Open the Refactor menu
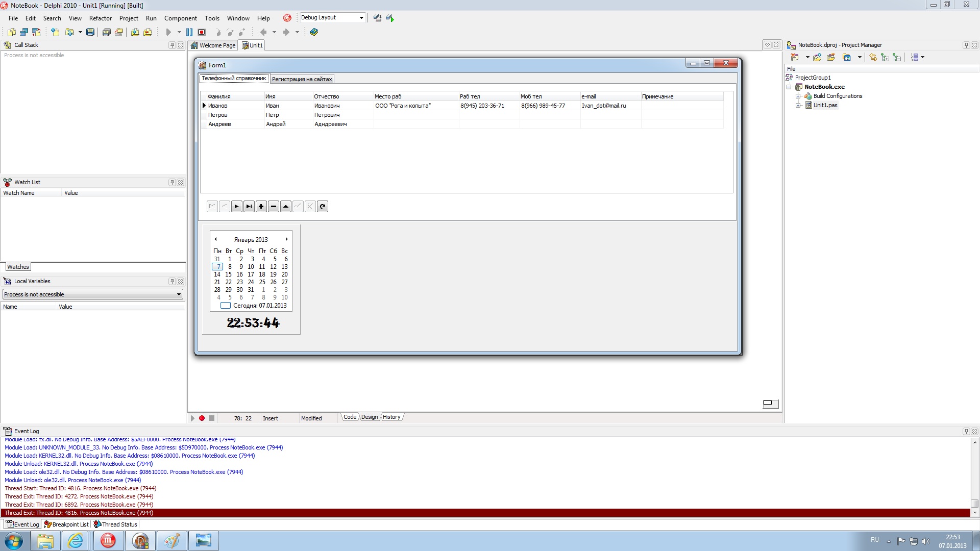This screenshot has height=551, width=980. click(x=100, y=18)
